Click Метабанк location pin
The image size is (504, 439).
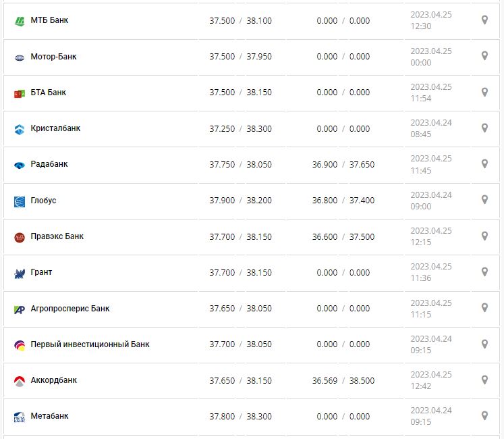tap(484, 415)
